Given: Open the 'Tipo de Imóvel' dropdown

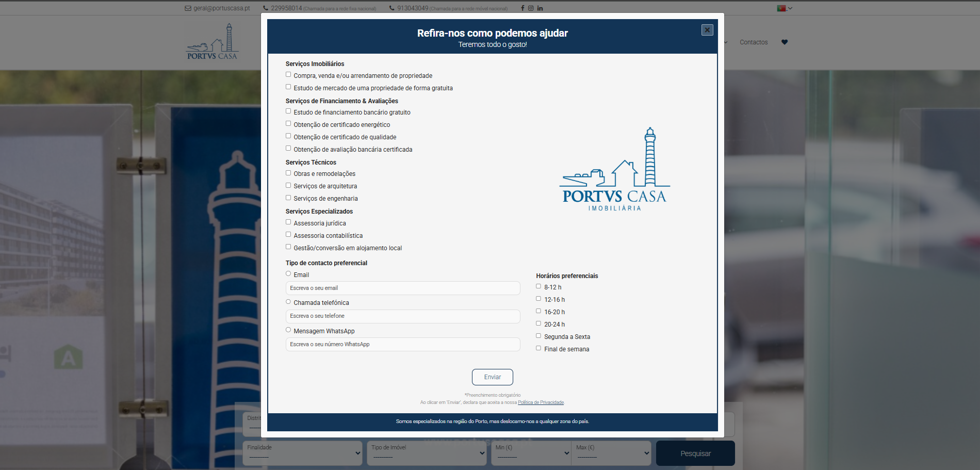Looking at the screenshot, I should pyautogui.click(x=426, y=453).
